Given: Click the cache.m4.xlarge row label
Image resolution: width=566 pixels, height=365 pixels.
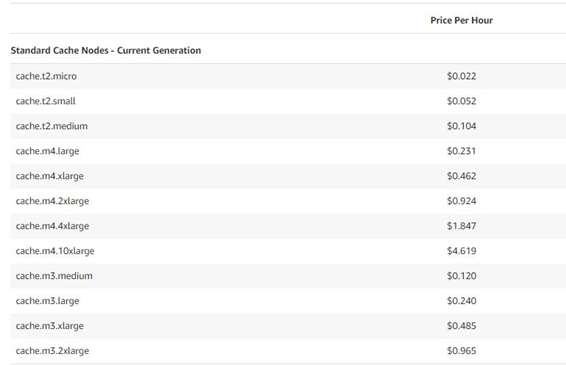Looking at the screenshot, I should (x=49, y=176).
